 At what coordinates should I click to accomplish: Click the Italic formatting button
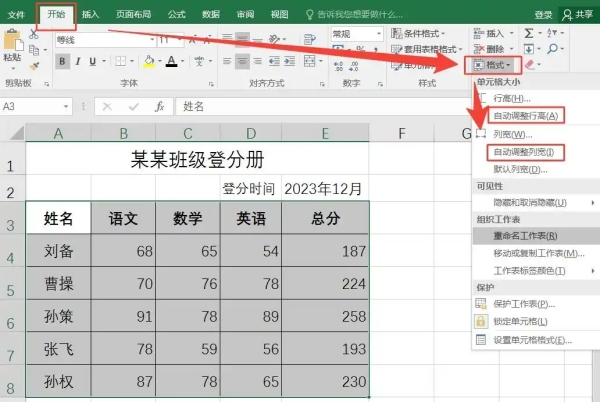(x=79, y=61)
